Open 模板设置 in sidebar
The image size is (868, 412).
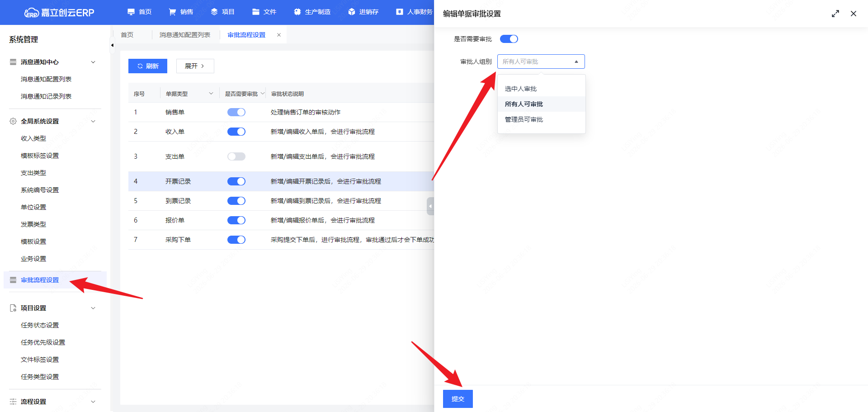click(x=33, y=242)
